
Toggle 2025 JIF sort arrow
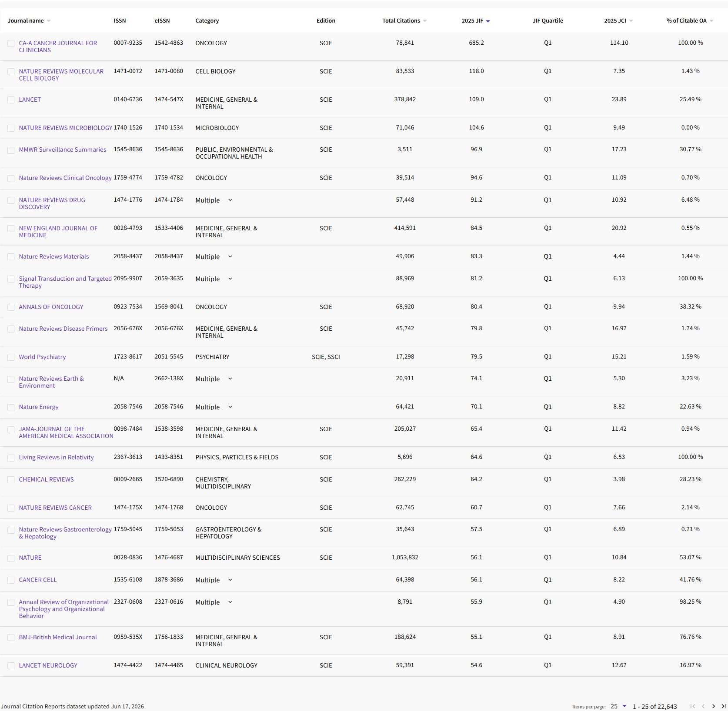click(488, 21)
